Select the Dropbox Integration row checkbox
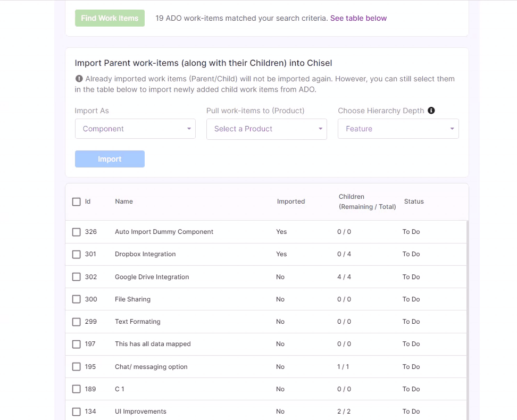This screenshot has height=420, width=517. [76, 255]
